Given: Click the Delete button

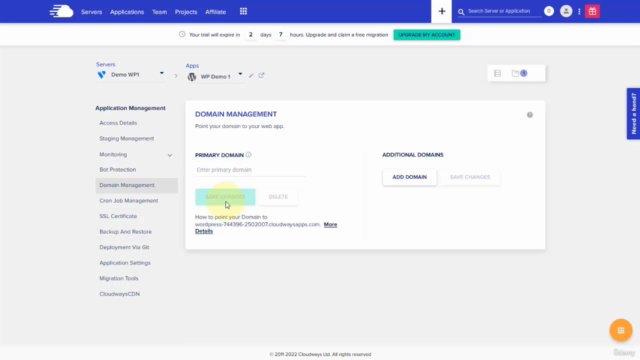Looking at the screenshot, I should (x=278, y=197).
